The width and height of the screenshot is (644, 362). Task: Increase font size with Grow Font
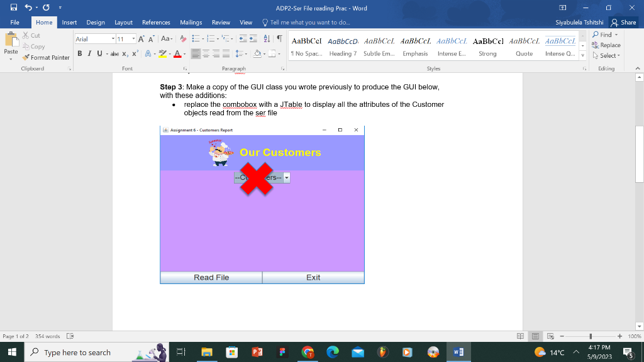(x=142, y=39)
